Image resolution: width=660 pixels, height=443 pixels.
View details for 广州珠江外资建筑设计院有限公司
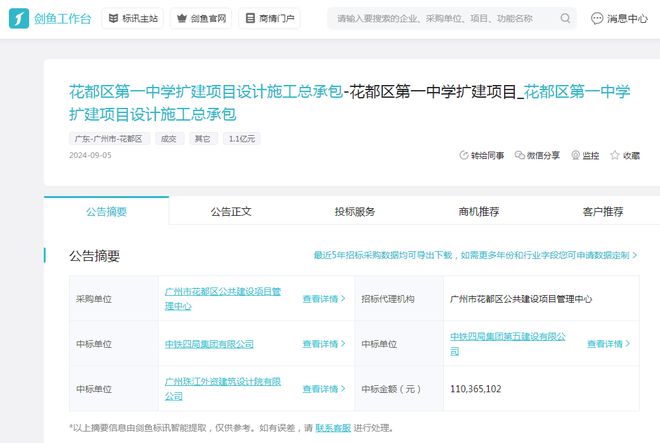point(324,389)
